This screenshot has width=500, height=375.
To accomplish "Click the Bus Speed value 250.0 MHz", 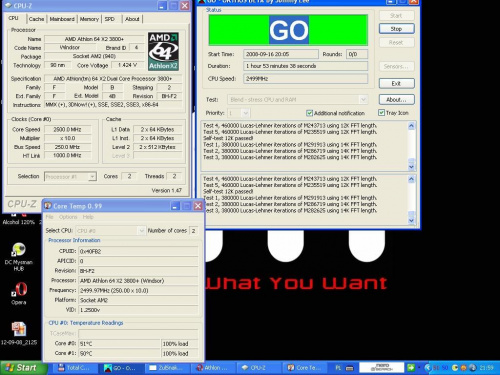I will coord(68,147).
